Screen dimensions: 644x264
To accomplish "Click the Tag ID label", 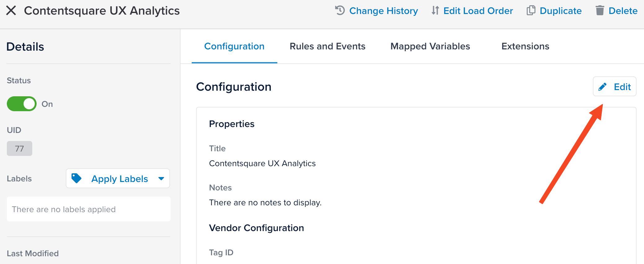I will point(221,253).
